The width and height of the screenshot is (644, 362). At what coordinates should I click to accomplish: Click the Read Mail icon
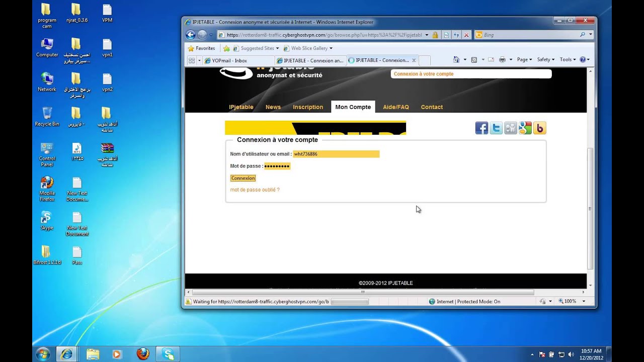click(x=491, y=59)
